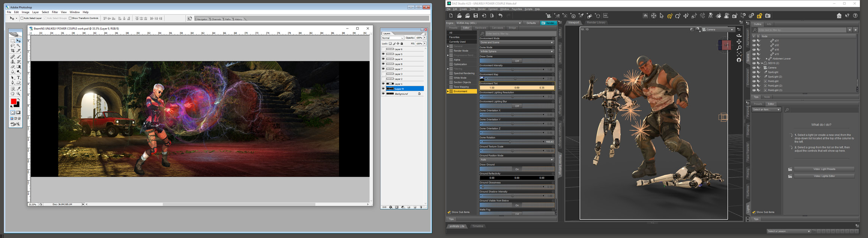Open Environment Mode Dome and Scene dropdown

click(517, 42)
